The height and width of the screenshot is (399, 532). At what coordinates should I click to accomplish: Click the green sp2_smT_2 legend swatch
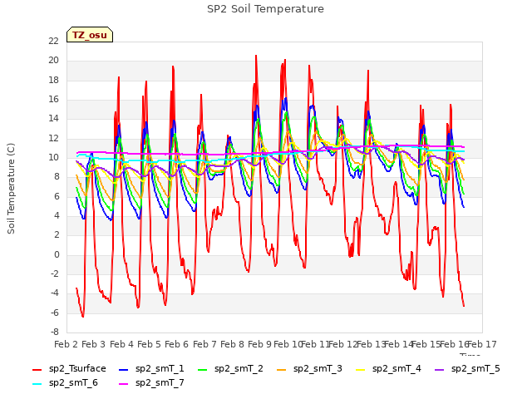point(203,369)
